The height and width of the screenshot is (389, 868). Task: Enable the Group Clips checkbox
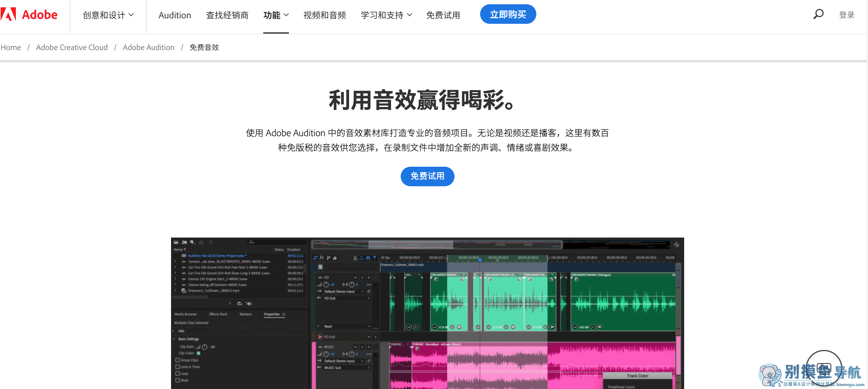pyautogui.click(x=177, y=360)
